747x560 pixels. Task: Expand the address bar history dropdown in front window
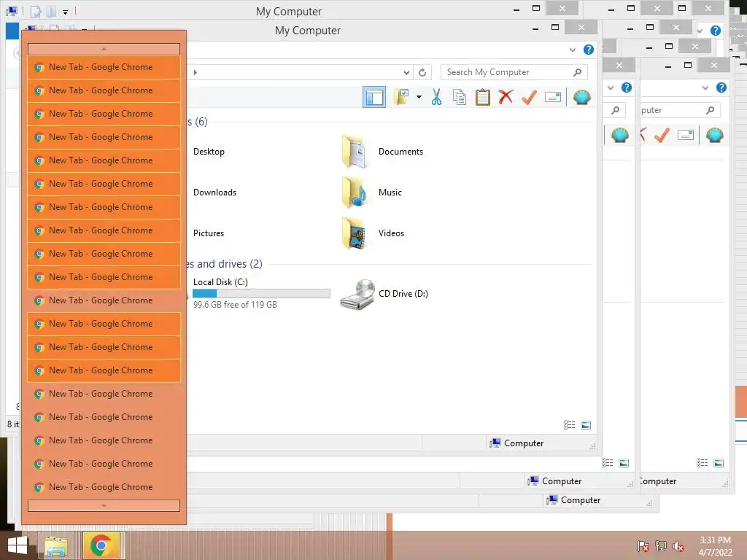coord(406,72)
